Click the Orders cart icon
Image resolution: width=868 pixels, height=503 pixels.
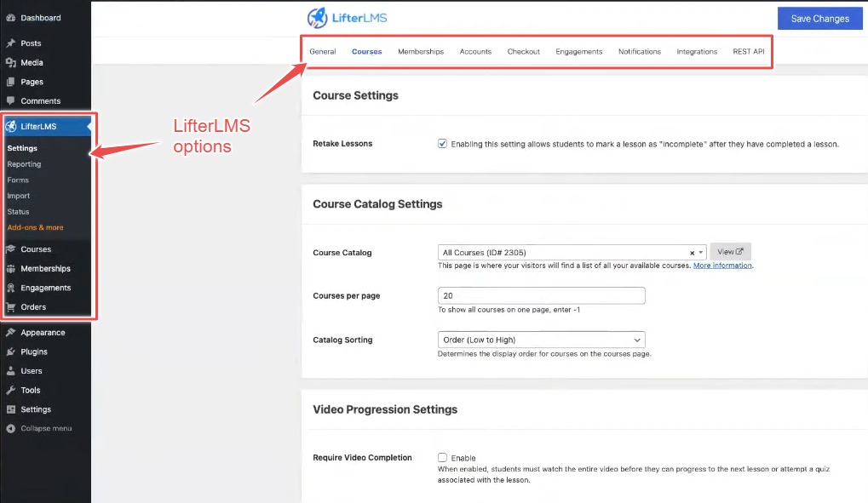[10, 307]
